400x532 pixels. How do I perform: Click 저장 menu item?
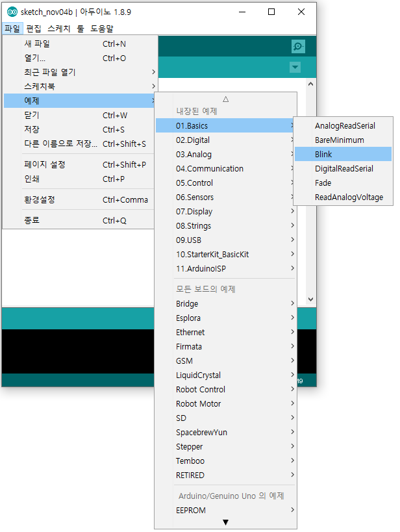(79, 130)
